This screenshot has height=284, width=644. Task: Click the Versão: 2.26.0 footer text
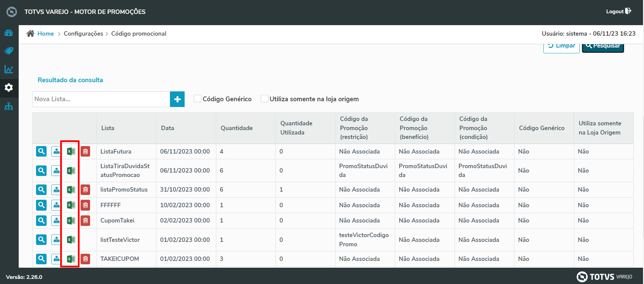(24, 277)
